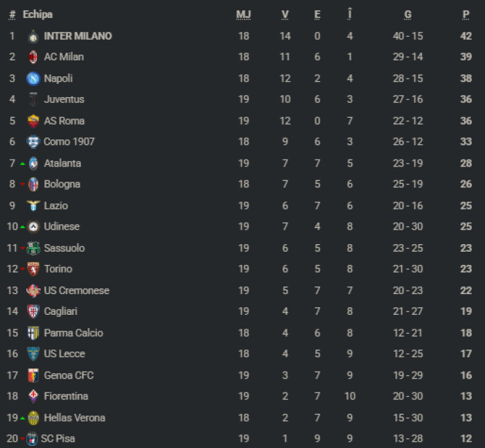Click the AC Milan club logo

click(33, 57)
